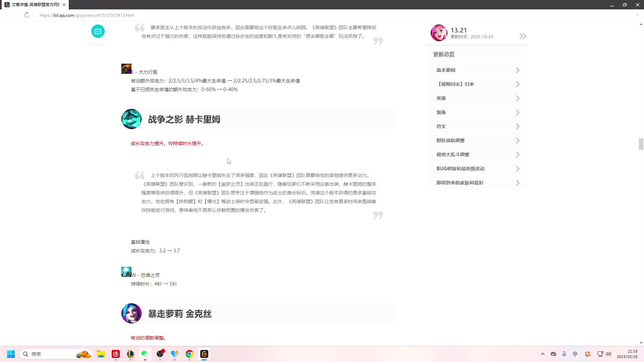Open 极地大乱斗调整 sidebar link
Screen dimensions: 644x362
point(477,155)
